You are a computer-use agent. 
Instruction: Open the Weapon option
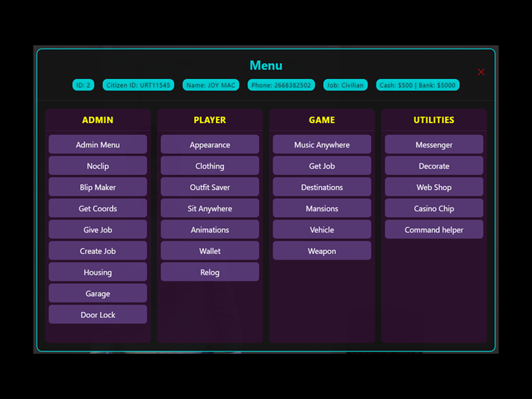pyautogui.click(x=322, y=251)
